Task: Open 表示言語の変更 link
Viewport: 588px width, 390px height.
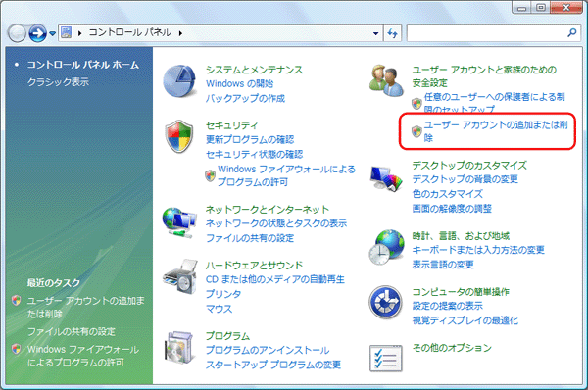Action: pos(443,265)
